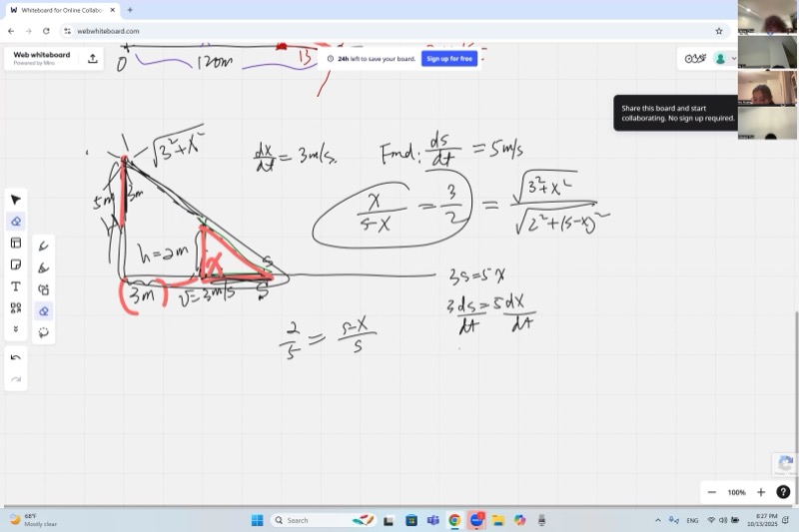Choose the Text tool
Screen dimensions: 799x532
[x=16, y=286]
